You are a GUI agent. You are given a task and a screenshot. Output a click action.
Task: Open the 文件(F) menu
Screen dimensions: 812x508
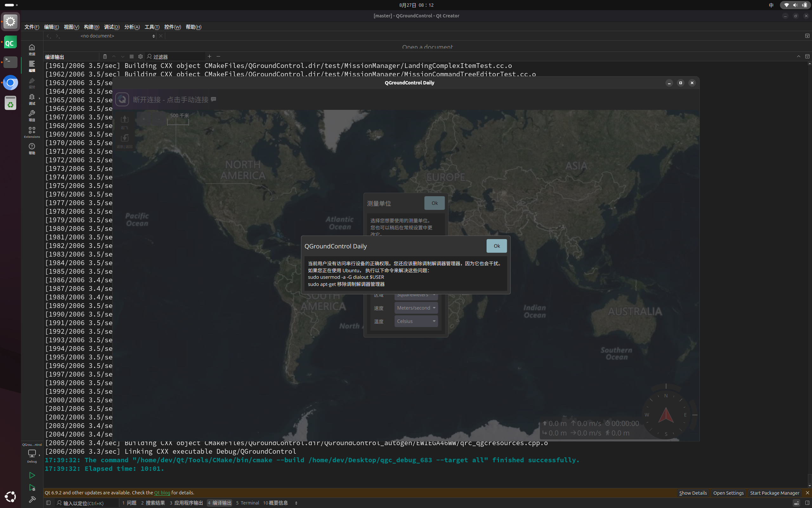click(32, 27)
